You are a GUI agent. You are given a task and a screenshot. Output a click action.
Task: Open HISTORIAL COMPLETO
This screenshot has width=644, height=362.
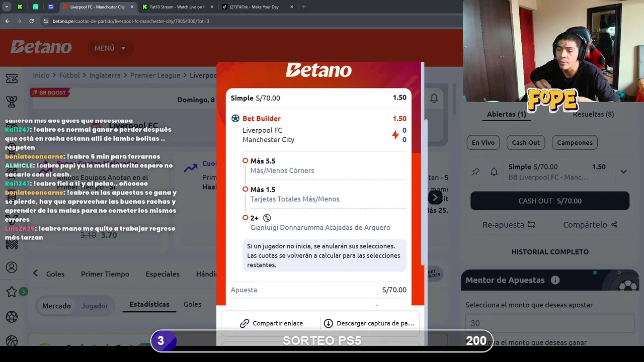[x=550, y=252]
